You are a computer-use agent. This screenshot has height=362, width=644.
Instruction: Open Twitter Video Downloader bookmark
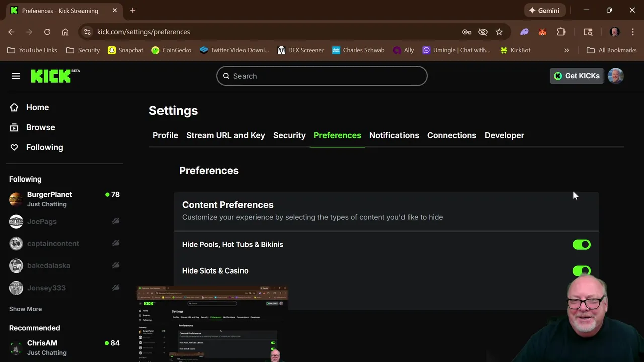point(234,50)
